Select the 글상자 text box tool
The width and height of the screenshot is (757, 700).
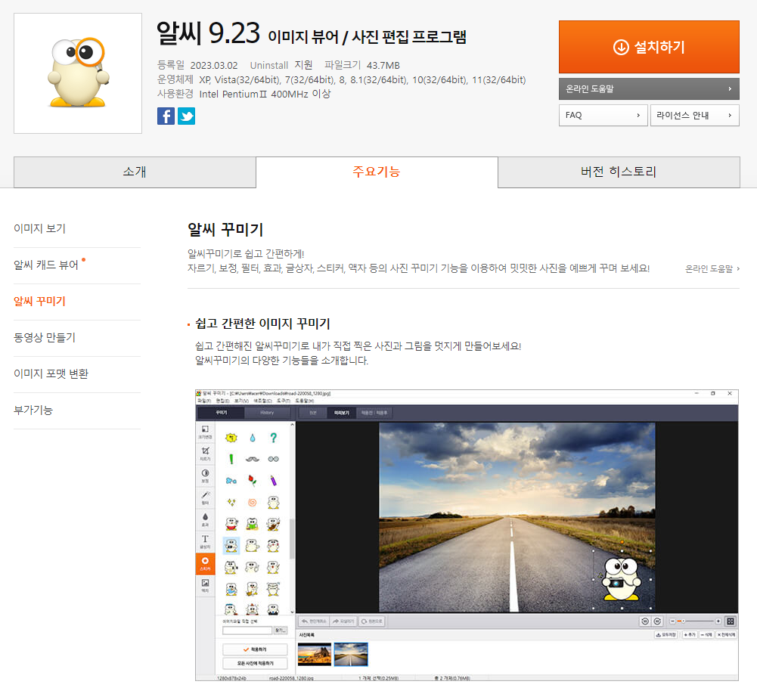coord(205,541)
